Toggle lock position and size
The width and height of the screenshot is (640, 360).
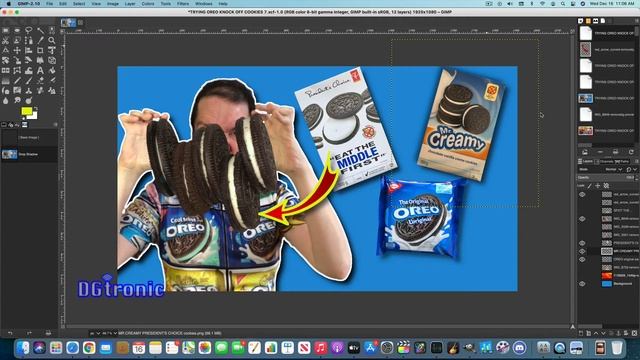598,186
